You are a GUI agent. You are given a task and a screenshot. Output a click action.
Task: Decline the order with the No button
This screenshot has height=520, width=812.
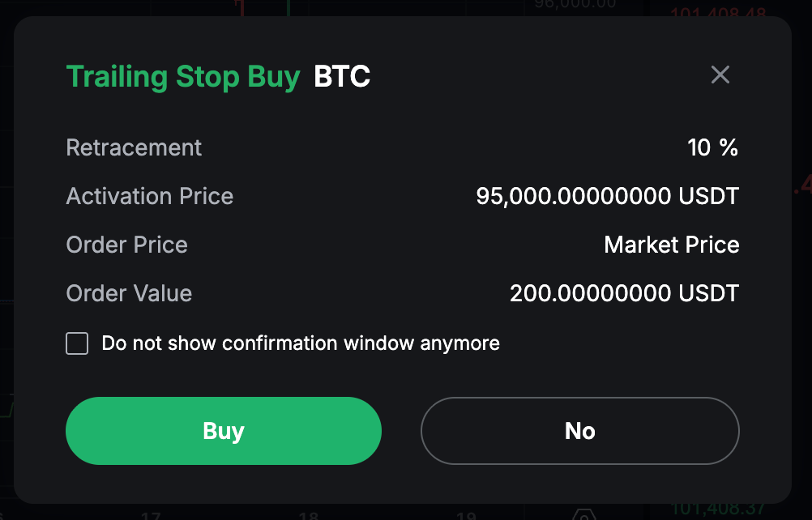click(579, 431)
